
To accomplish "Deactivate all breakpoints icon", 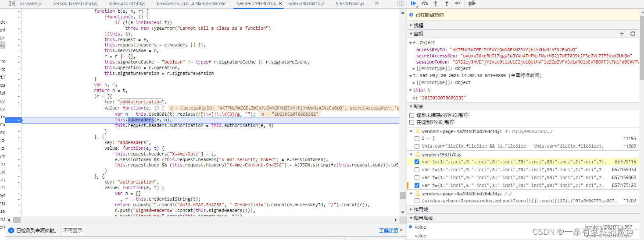I will (472, 4).
